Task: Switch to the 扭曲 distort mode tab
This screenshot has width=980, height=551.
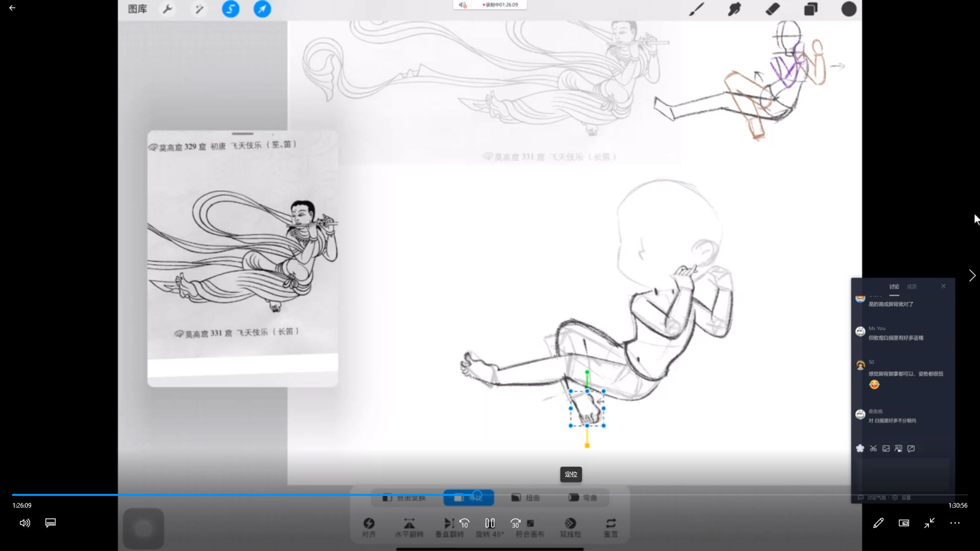Action: [x=526, y=497]
